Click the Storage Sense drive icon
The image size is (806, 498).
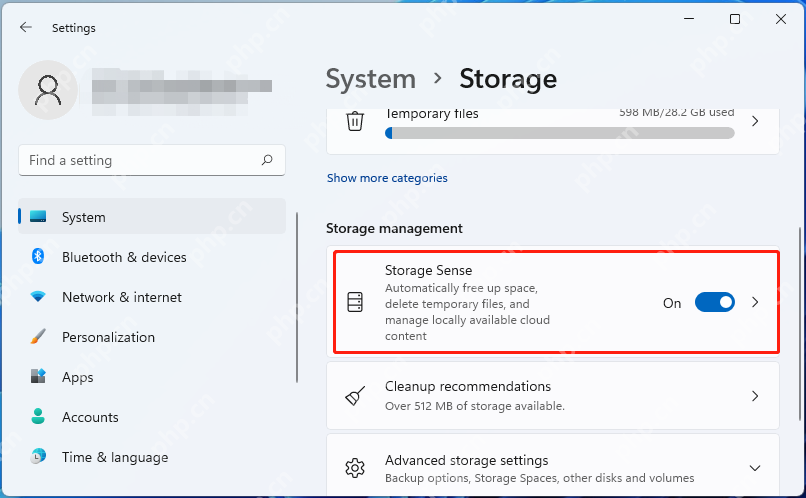click(x=355, y=302)
